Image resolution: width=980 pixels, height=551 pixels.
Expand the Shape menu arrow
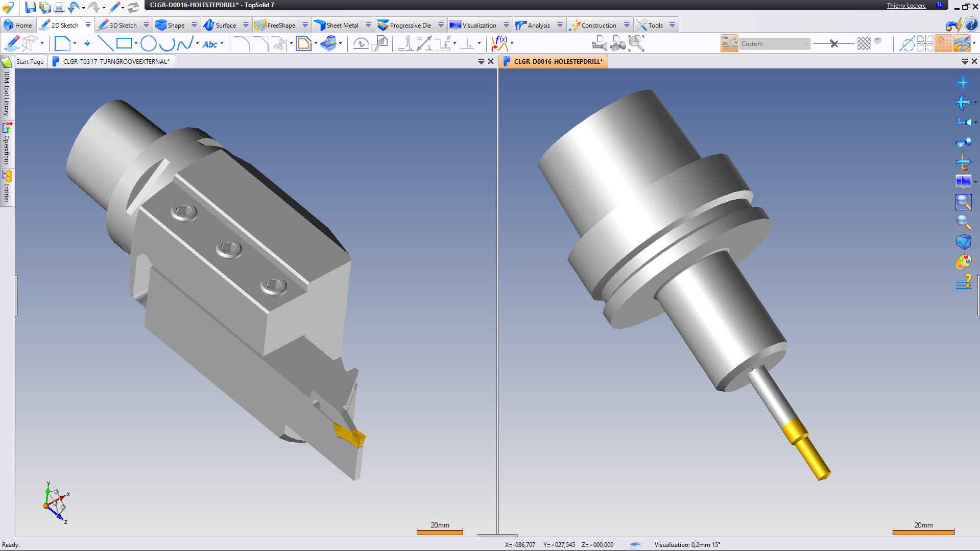tap(194, 25)
